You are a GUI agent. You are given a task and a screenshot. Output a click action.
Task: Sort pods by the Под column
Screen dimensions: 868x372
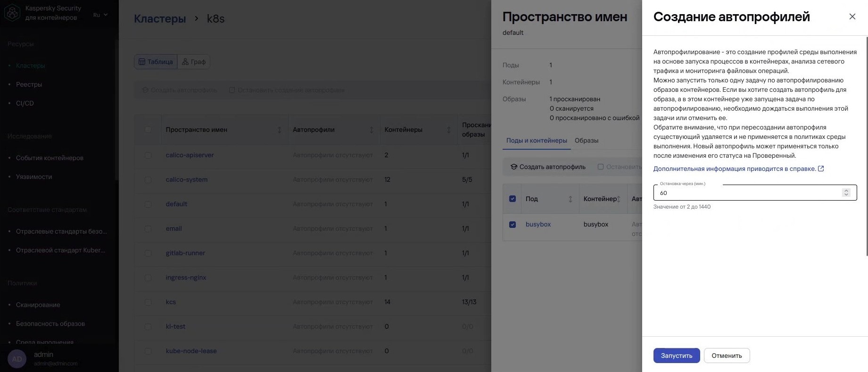point(570,199)
